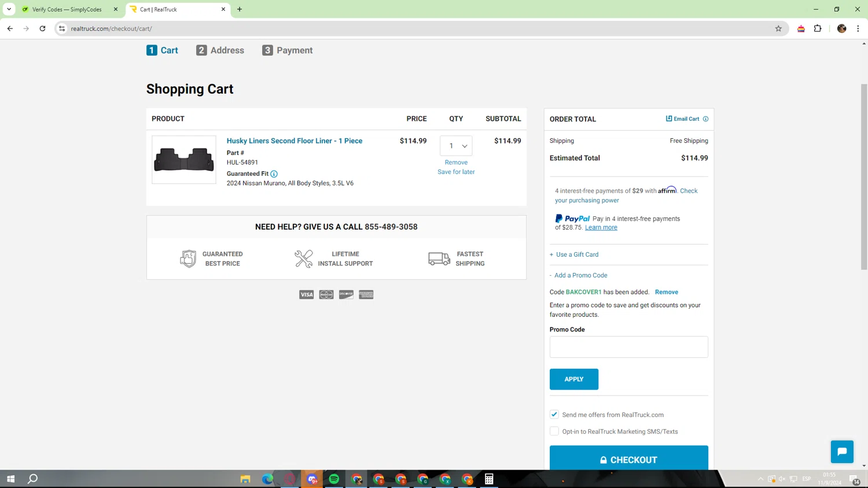
Task: Click the address bar URL
Action: pos(111,28)
